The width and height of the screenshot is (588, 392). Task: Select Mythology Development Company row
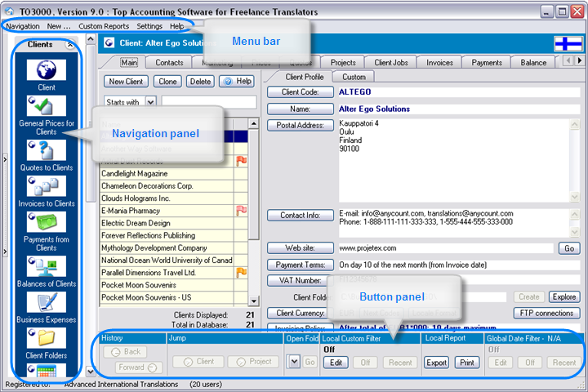pos(167,248)
